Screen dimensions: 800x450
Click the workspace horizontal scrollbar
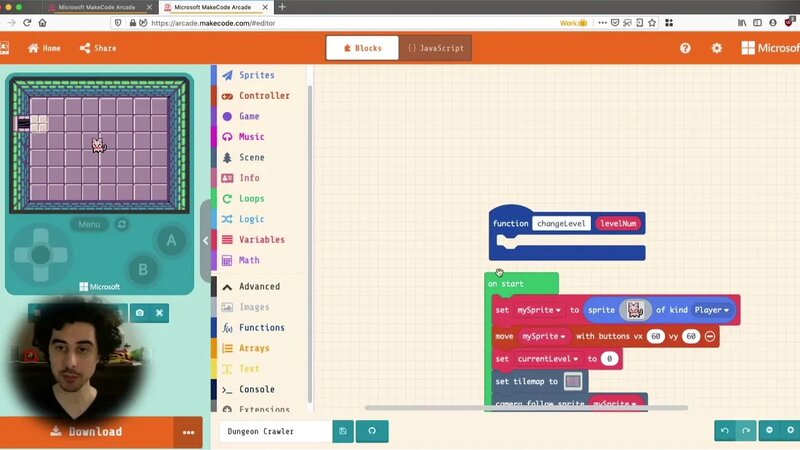click(x=526, y=408)
